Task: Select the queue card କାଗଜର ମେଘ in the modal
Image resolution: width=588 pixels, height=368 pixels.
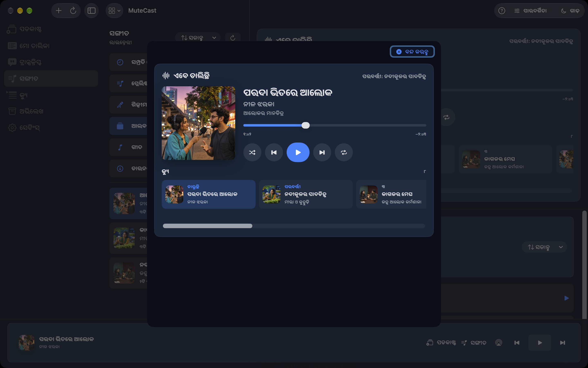Action: [391, 194]
